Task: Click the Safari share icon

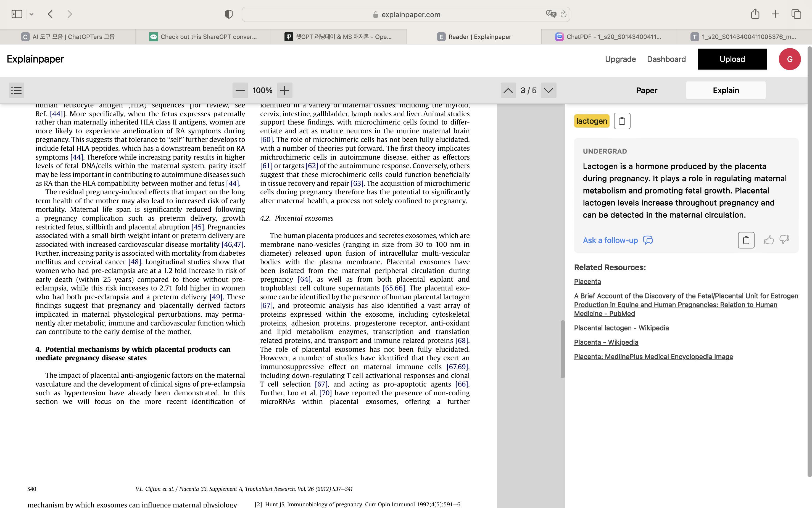Action: click(755, 14)
